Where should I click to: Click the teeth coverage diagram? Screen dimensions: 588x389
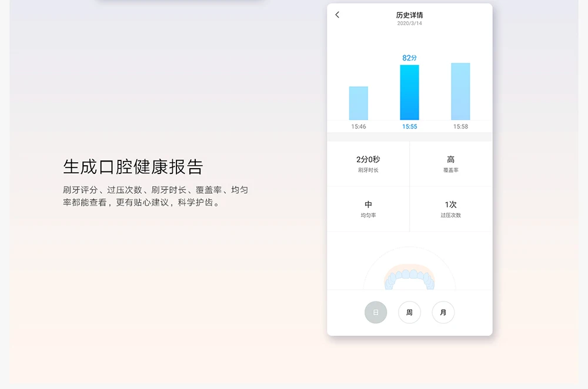[409, 277]
